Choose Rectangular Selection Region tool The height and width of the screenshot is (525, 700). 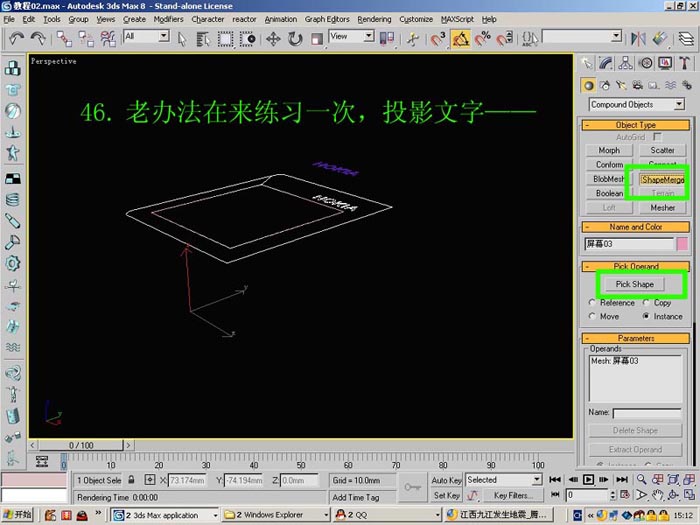[x=225, y=39]
